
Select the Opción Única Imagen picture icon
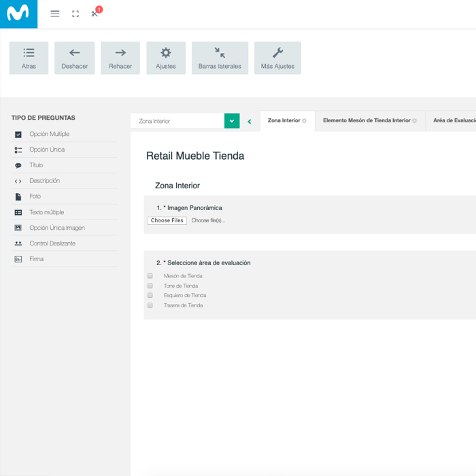point(18,228)
